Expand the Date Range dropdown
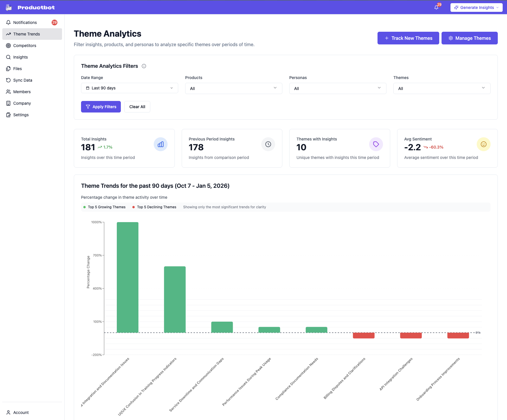 (129, 88)
